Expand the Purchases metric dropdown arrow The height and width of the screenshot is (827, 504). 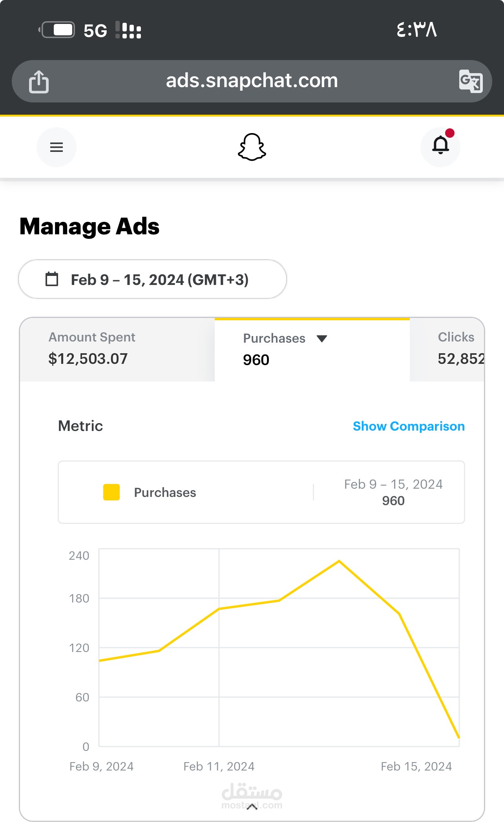(322, 339)
